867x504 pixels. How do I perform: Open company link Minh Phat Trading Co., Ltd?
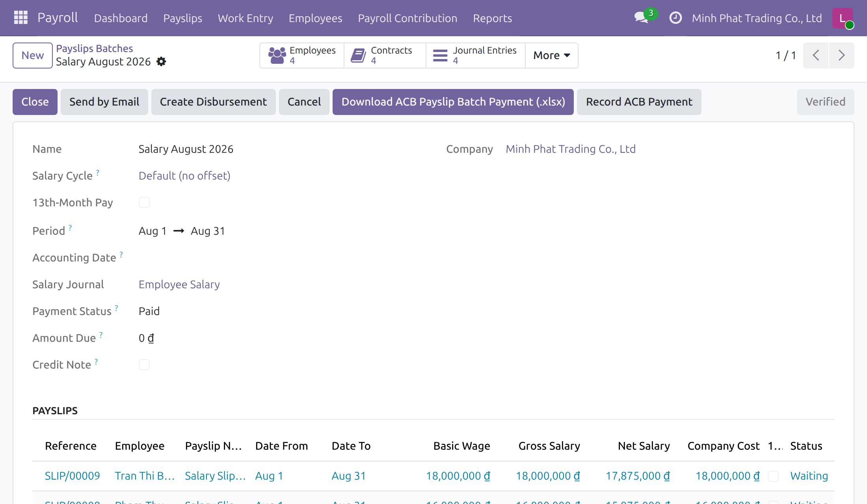[x=571, y=149]
